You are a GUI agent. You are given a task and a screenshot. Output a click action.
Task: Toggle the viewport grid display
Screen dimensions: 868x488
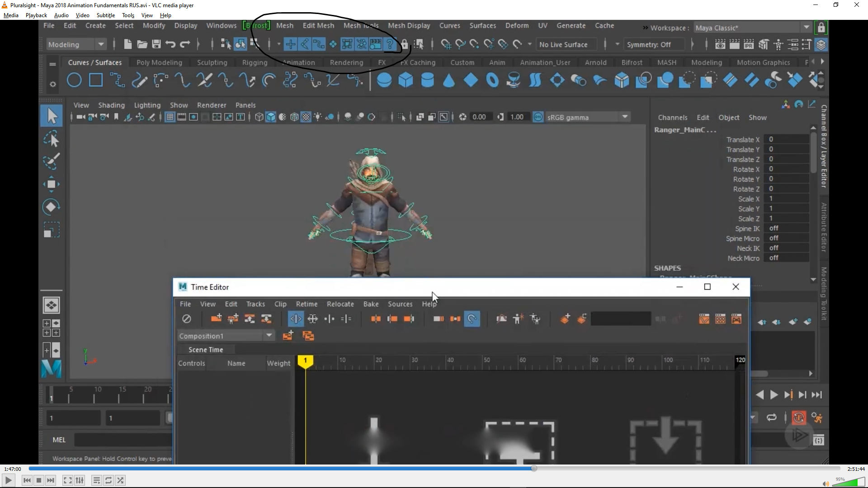pyautogui.click(x=170, y=117)
